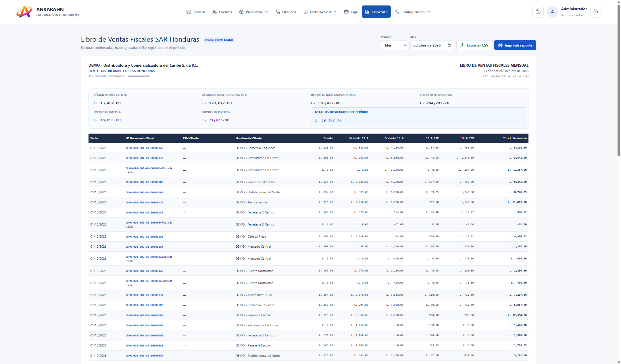Click client name DEMO - Minimarket El Sol
621x364 pixels.
pos(254,295)
